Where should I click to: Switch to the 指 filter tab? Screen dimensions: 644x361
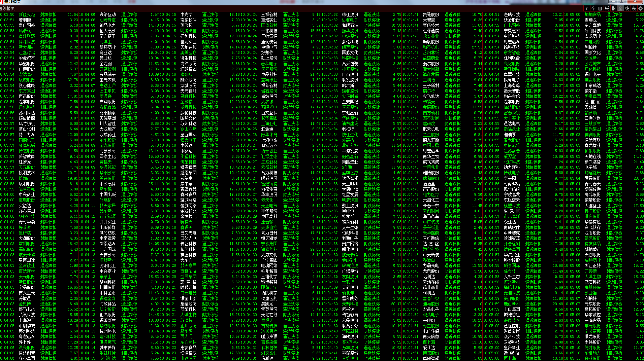613,8
